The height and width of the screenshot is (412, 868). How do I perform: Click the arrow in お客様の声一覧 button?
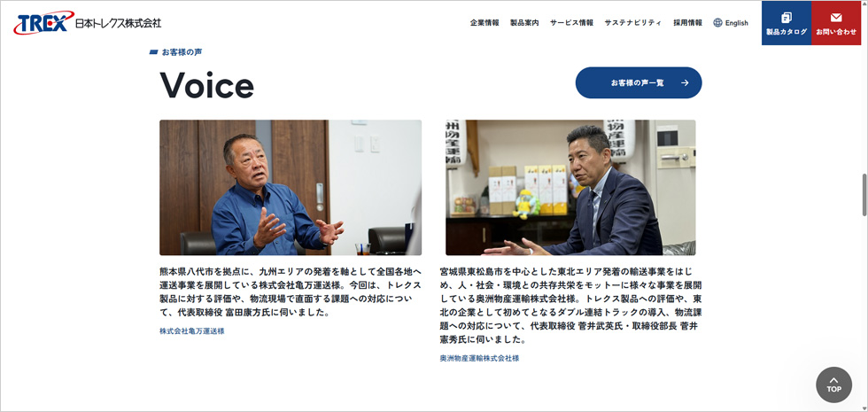point(685,83)
